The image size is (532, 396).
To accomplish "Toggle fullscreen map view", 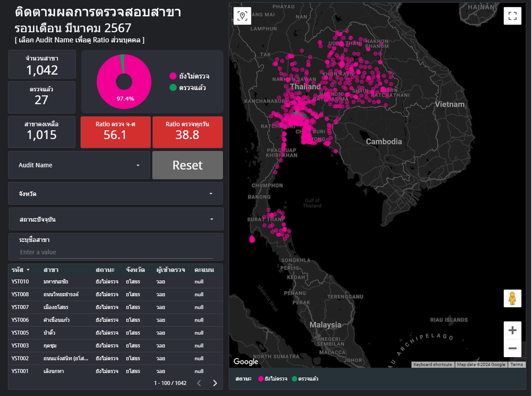I will (512, 16).
